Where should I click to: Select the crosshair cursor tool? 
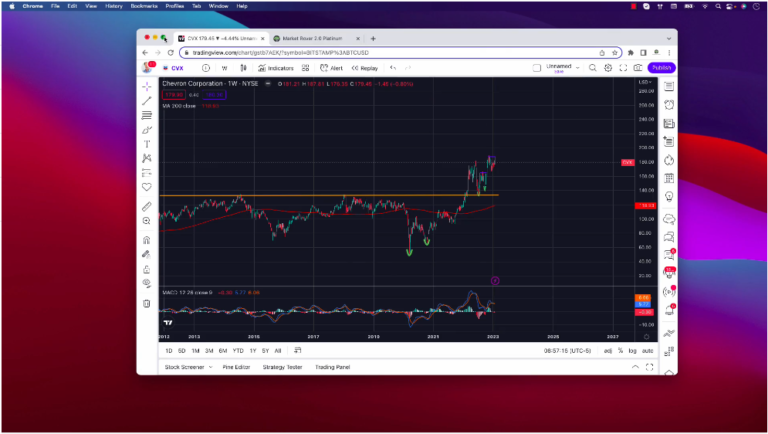[147, 87]
